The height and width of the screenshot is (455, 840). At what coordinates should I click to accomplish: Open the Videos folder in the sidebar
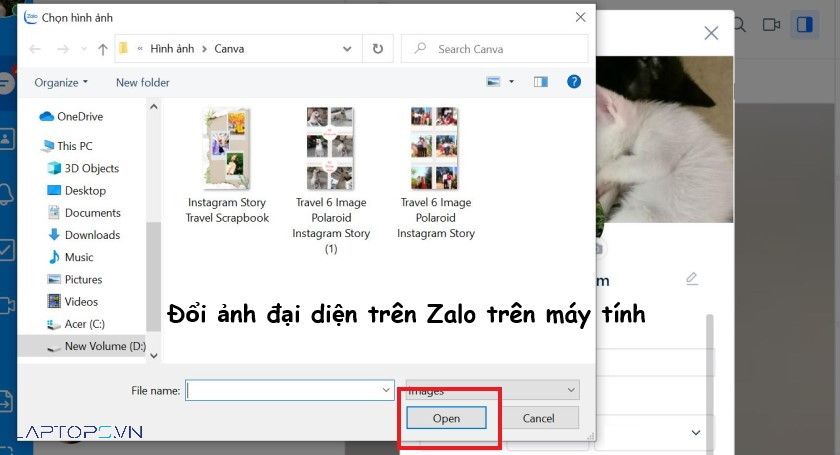point(72,302)
